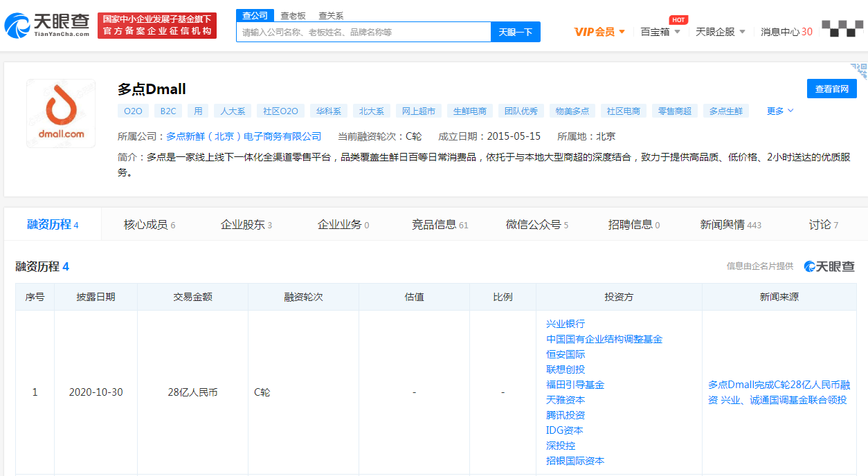The height and width of the screenshot is (476, 868).
Task: Switch to the 竞品信息 tab
Action: coord(440,224)
